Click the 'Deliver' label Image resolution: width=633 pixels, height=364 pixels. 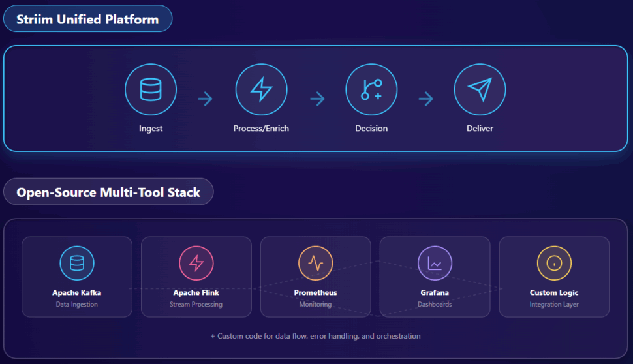click(x=480, y=129)
